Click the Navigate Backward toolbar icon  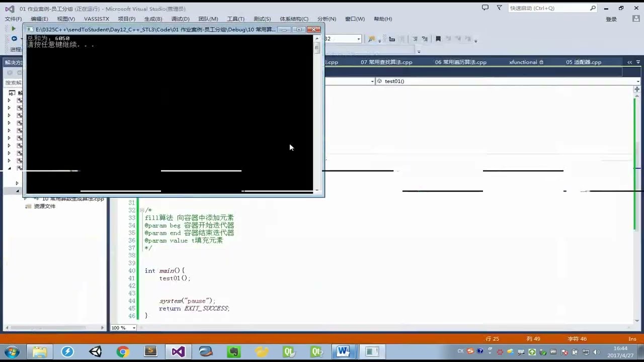click(x=14, y=39)
